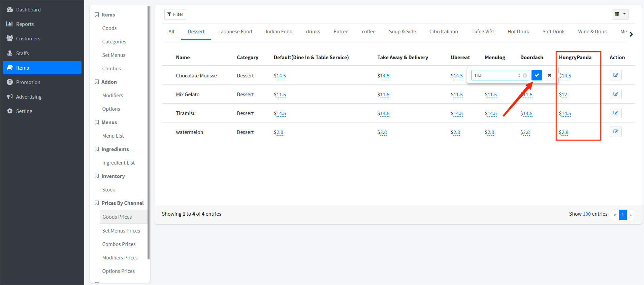The width and height of the screenshot is (644, 285).
Task: Adjust price using the number spinner arrows
Action: pos(519,75)
